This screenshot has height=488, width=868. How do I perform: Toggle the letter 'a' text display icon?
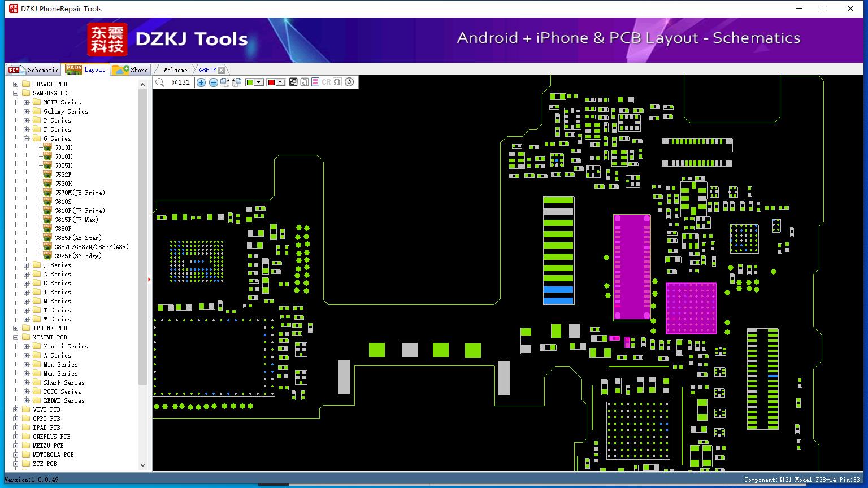[304, 82]
